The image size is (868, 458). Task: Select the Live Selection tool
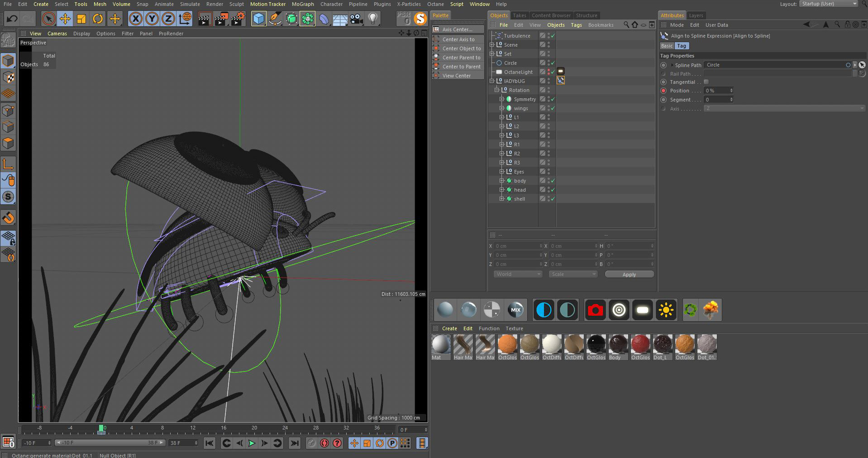click(x=48, y=19)
